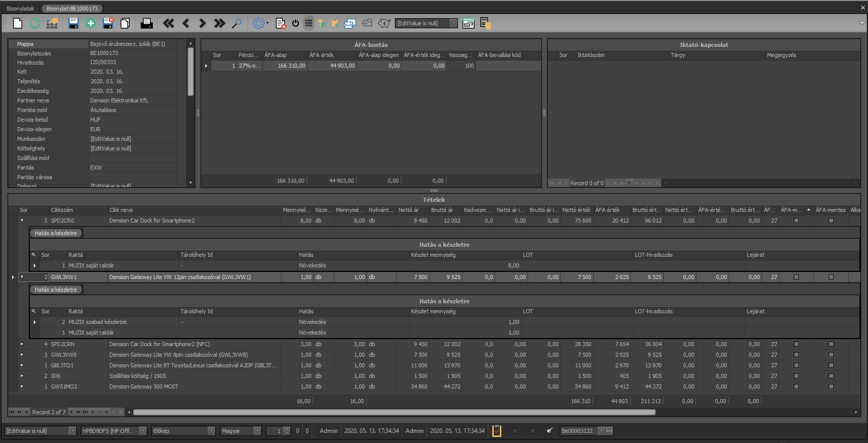Go to the first record with double-left arrows

point(168,23)
